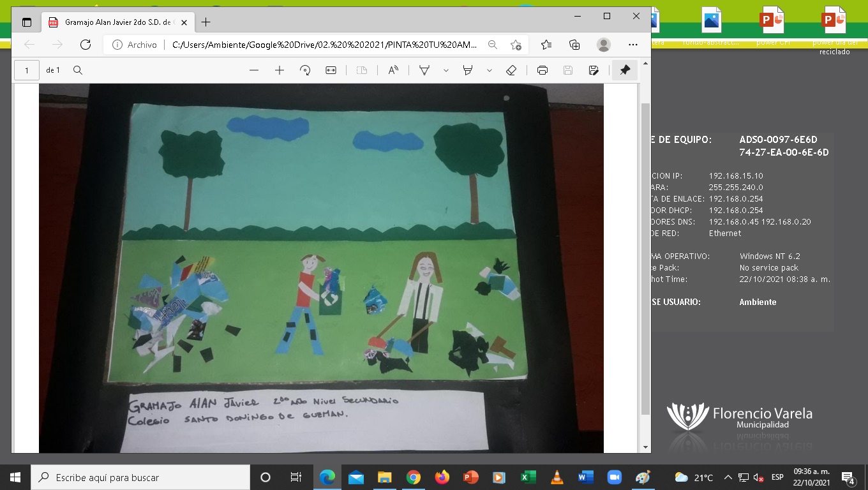This screenshot has width=868, height=490.
Task: Click the Save as icon in PDF toolbar
Action: point(594,70)
